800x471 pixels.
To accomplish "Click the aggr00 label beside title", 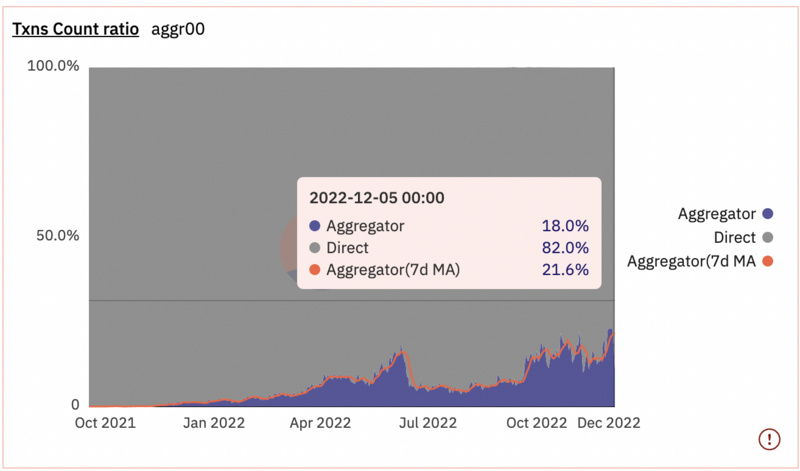I will point(178,28).
